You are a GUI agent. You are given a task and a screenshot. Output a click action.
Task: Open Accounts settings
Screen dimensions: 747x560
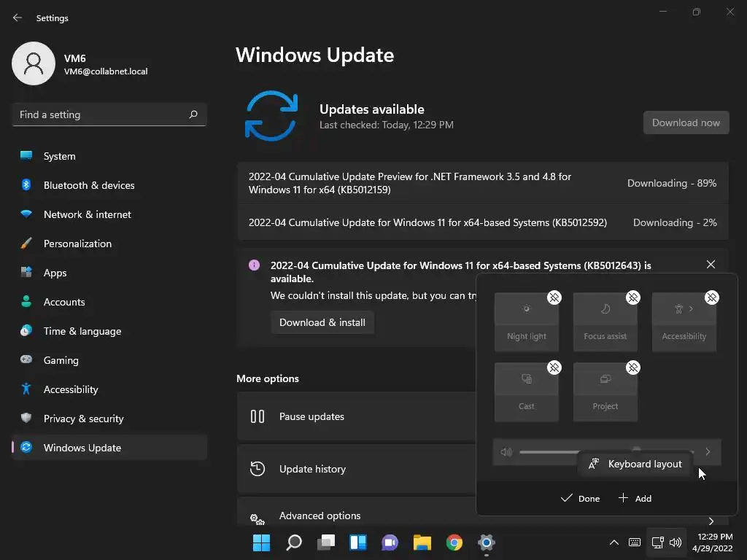[x=109, y=302]
